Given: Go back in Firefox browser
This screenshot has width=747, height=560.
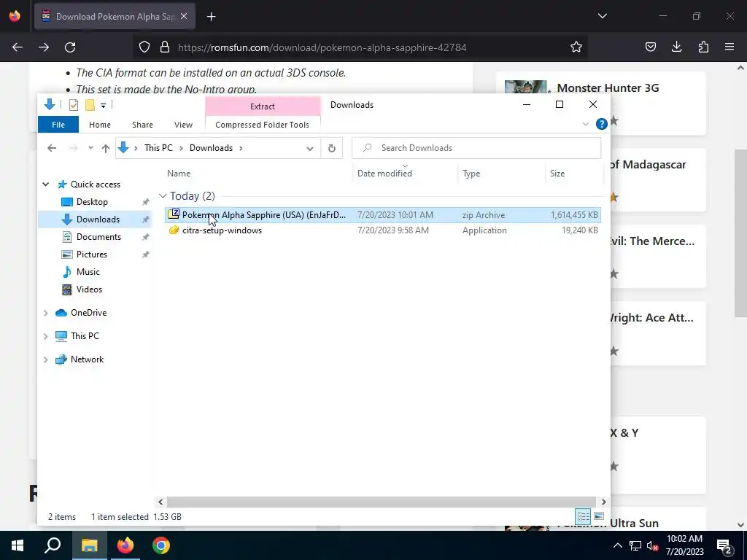Looking at the screenshot, I should tap(18, 47).
